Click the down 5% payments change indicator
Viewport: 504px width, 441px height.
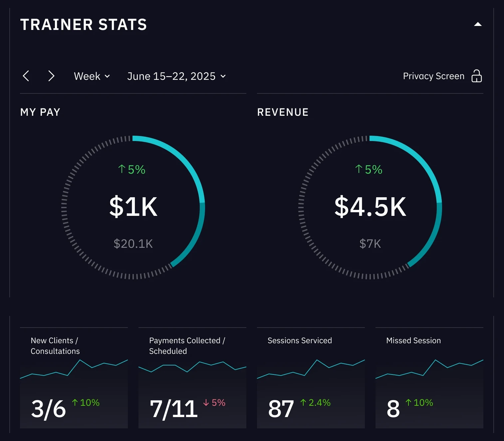coord(214,403)
